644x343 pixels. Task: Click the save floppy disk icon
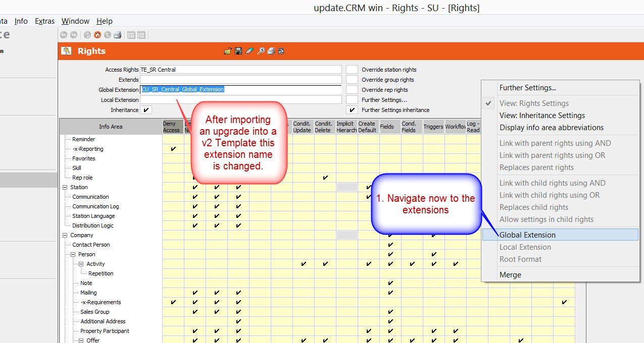238,51
